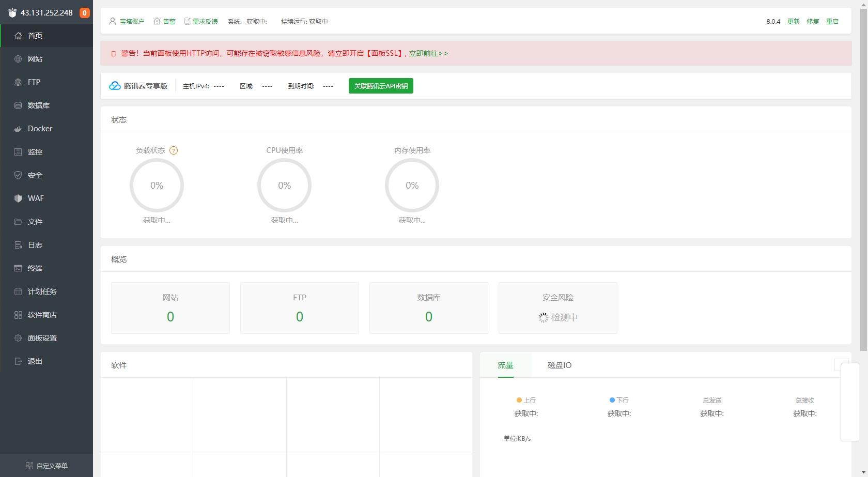The height and width of the screenshot is (477, 868).
Task: Click the edit icon beside 需求反馈
Action: pyautogui.click(x=187, y=21)
